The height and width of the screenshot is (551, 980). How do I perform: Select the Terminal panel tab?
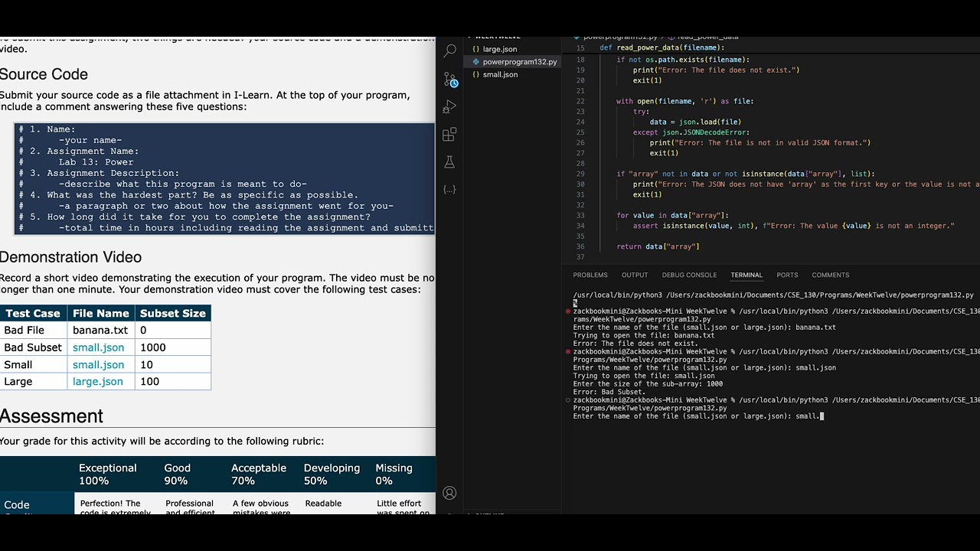[746, 275]
